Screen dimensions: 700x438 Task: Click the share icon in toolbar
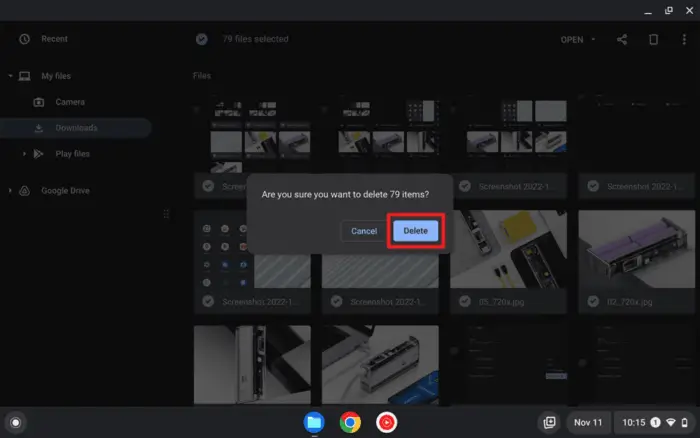622,39
